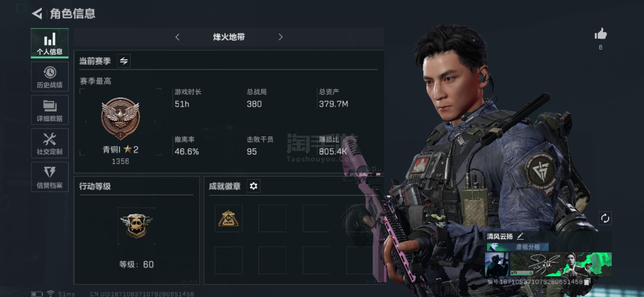Screen dimensions: 644x297
Task: Go back using the arrow beside 角色信息
Action: (x=37, y=13)
